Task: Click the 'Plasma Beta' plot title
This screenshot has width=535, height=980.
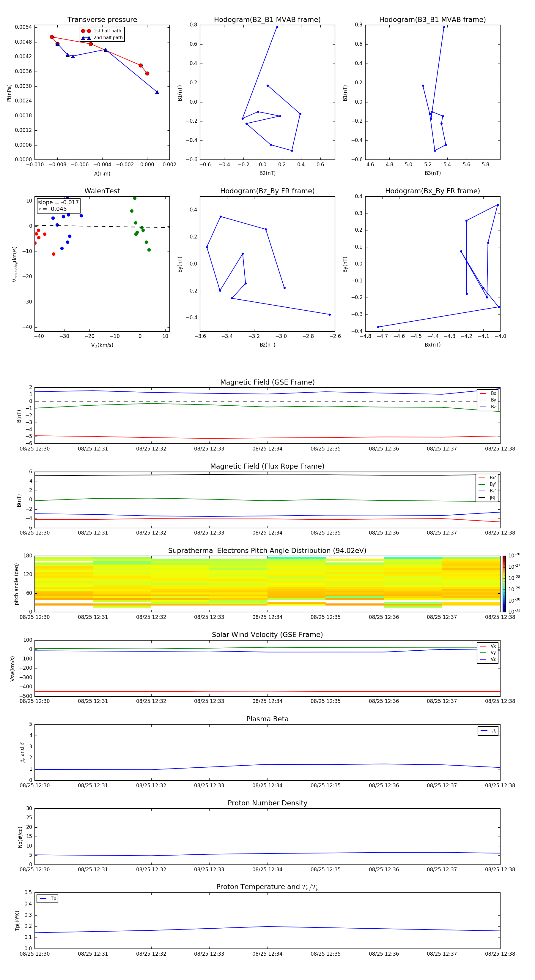Action: [x=267, y=719]
